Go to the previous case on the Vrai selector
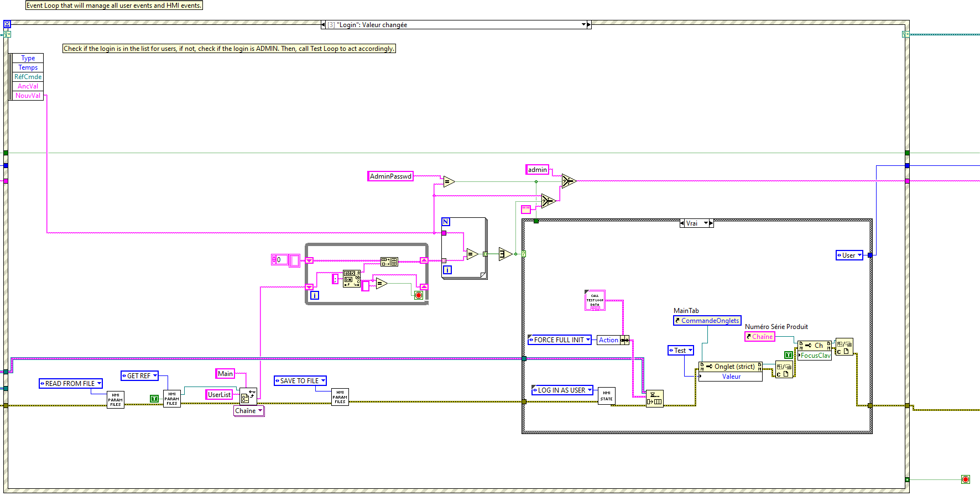The width and height of the screenshot is (980, 496). tap(682, 223)
